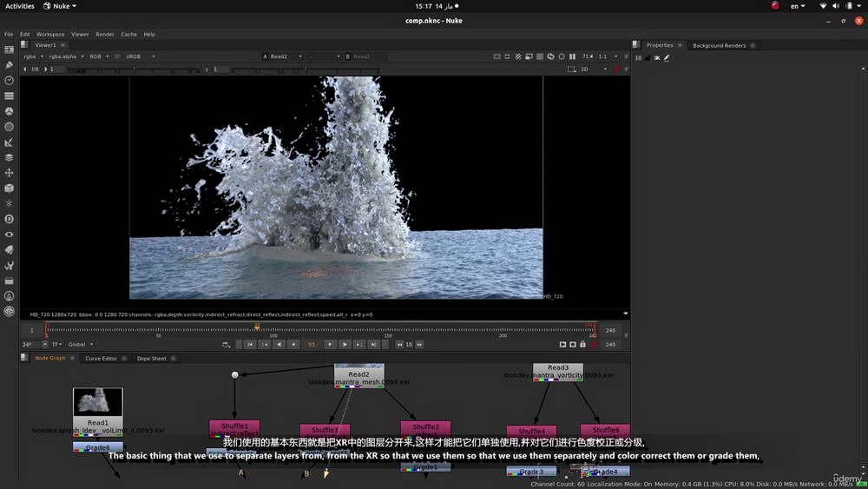Open the Transform nodes move icon
Screen dimensions: 868x489
pyautogui.click(x=9, y=173)
